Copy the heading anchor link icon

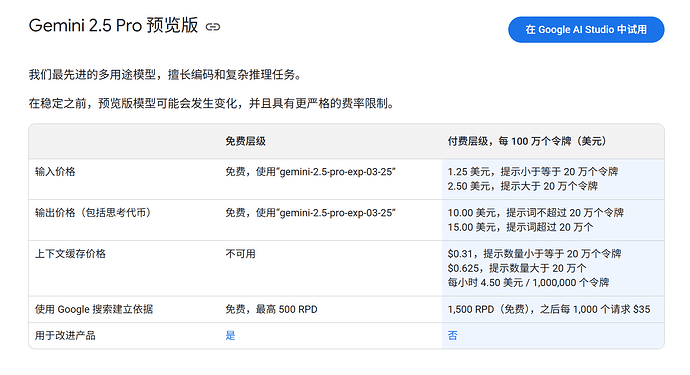213,27
